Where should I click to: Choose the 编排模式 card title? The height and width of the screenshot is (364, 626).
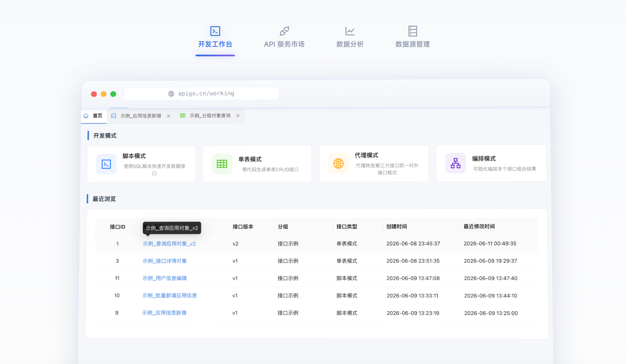484,159
